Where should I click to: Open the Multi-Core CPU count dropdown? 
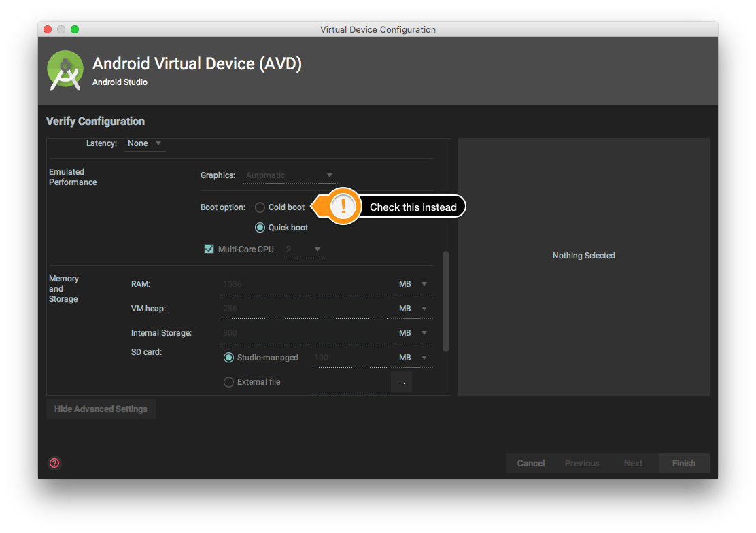(x=304, y=250)
